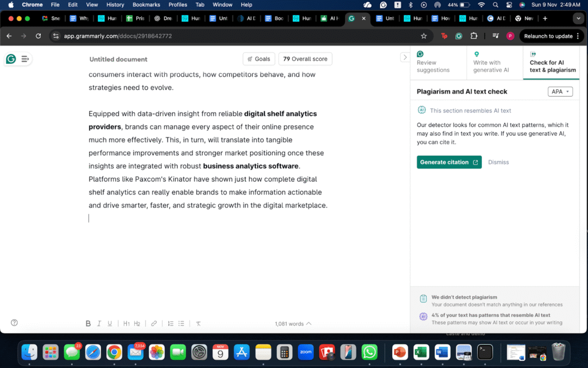Dismiss the AI text warning
This screenshot has height=368, width=588.
[x=498, y=162]
